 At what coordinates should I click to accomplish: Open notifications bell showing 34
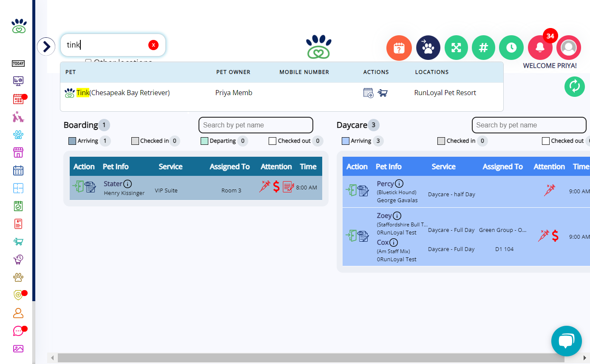tap(540, 48)
